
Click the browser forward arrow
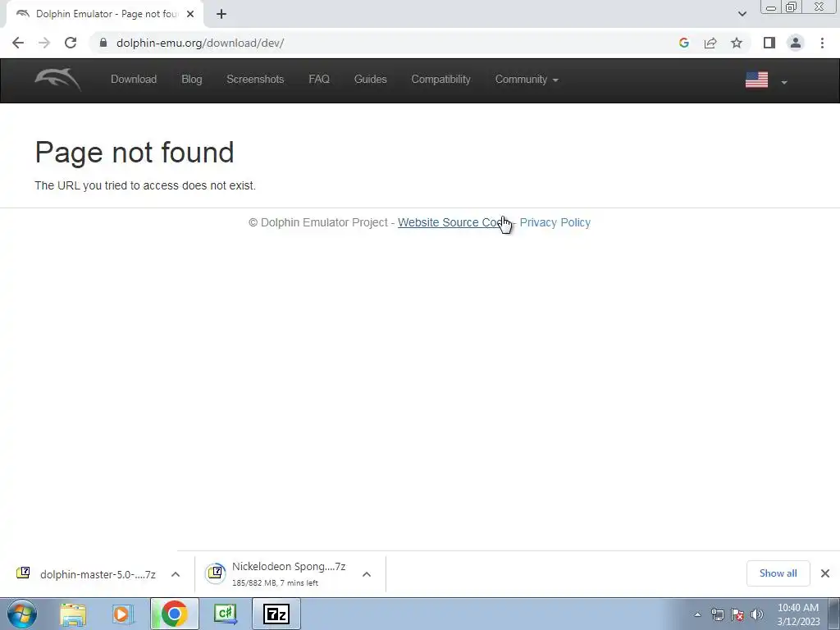coord(44,43)
